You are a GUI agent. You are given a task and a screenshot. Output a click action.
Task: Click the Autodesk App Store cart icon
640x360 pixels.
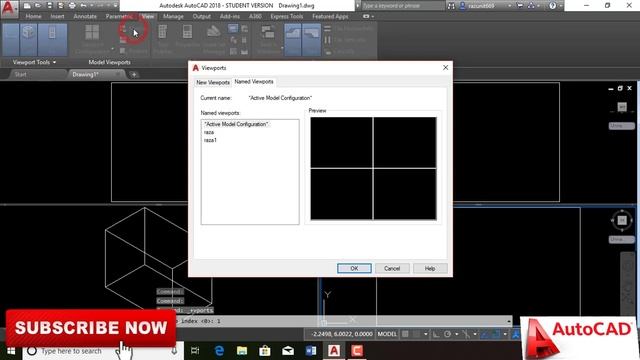tap(520, 6)
